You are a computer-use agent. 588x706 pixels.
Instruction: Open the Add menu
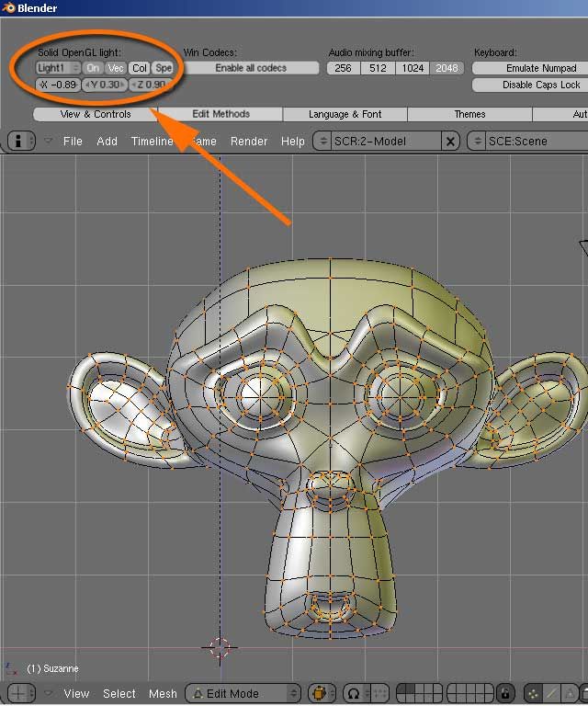pos(107,142)
